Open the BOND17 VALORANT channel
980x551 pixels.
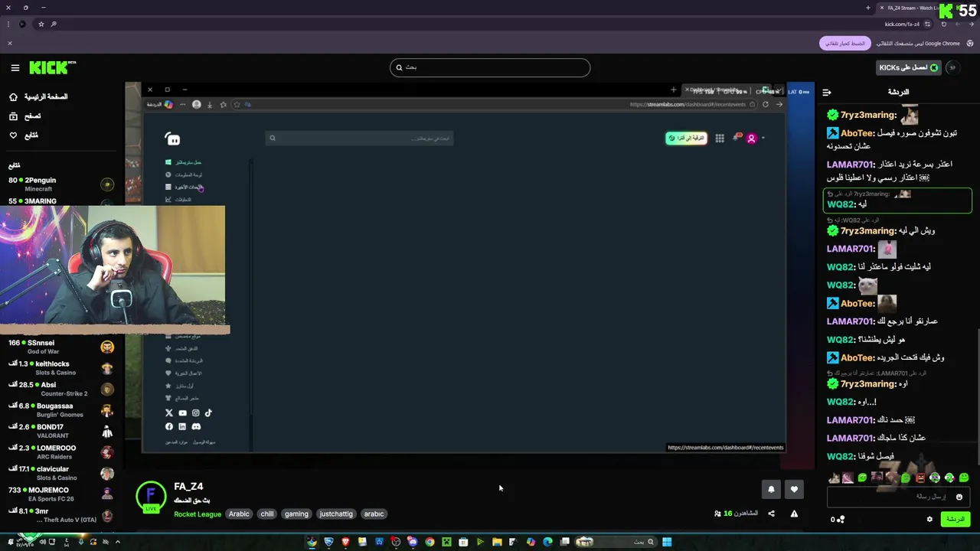click(60, 431)
